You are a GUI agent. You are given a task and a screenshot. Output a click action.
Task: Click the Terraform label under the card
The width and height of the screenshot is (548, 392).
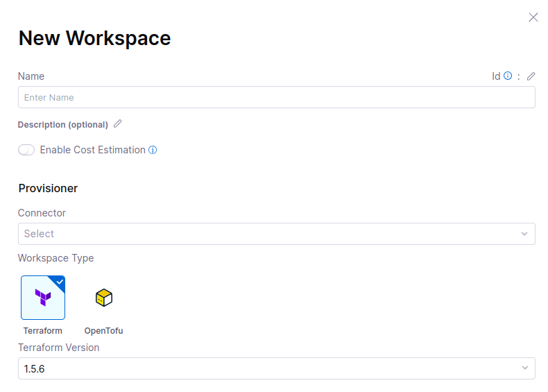pos(43,331)
